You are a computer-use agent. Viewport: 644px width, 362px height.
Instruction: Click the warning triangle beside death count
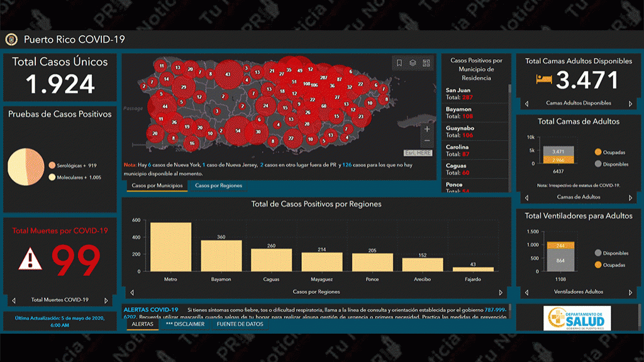(x=30, y=259)
